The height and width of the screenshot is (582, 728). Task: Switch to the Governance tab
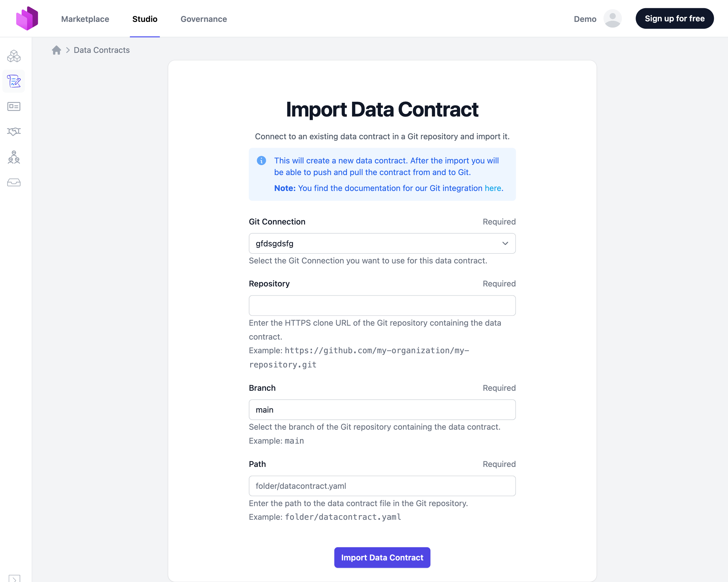(204, 19)
